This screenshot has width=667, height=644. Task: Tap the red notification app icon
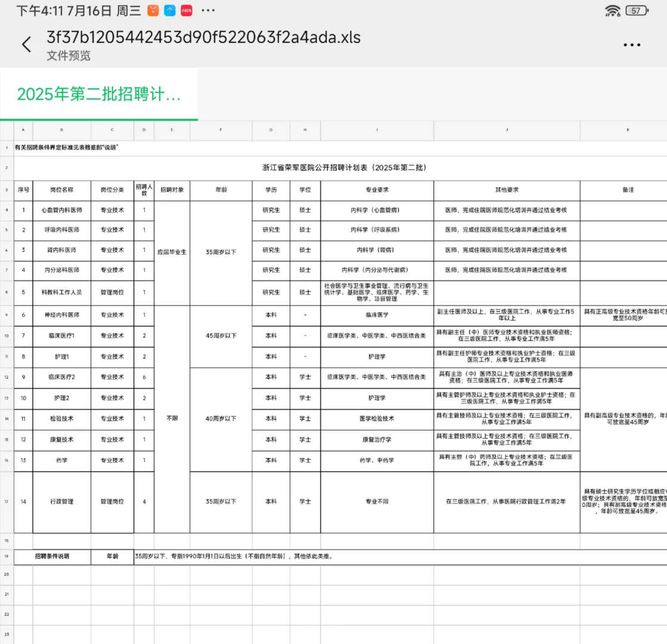[187, 11]
